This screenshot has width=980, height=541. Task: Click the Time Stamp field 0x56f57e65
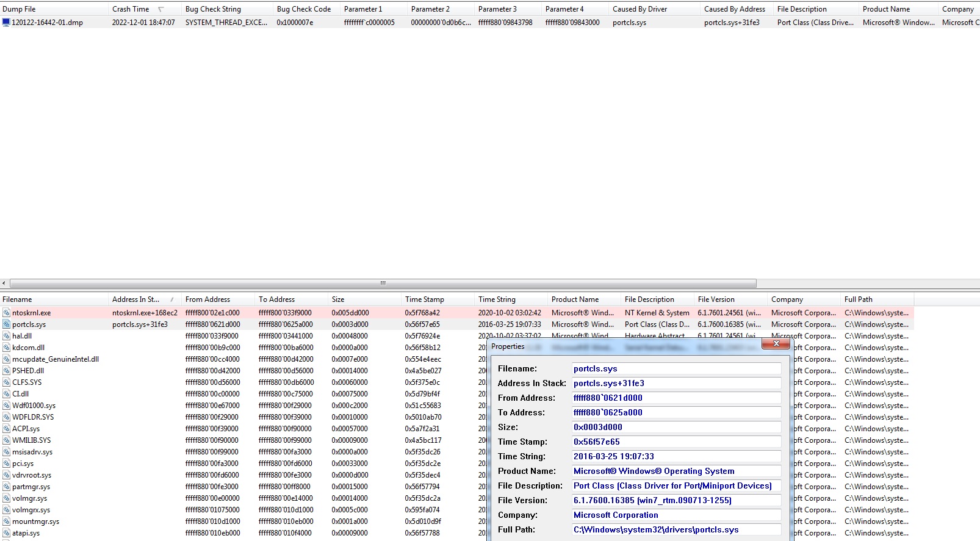[677, 442]
